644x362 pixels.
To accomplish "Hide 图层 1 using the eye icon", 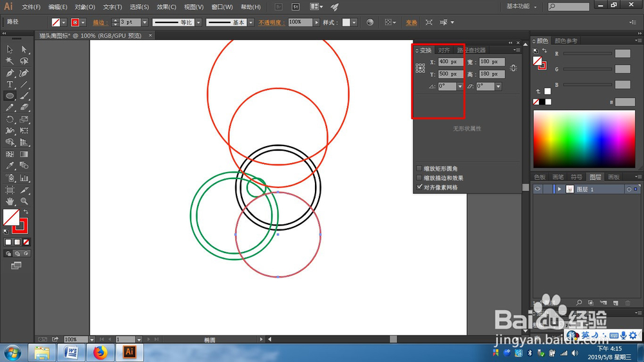I will pyautogui.click(x=537, y=189).
